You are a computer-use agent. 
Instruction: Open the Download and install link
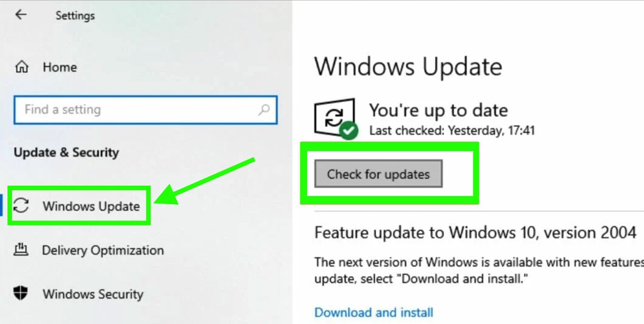pos(374,312)
